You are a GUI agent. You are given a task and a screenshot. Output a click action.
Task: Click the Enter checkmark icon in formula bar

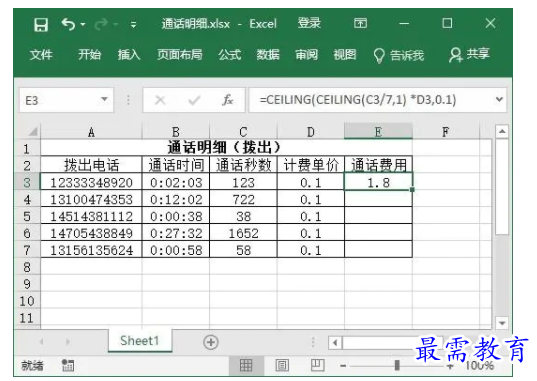194,100
